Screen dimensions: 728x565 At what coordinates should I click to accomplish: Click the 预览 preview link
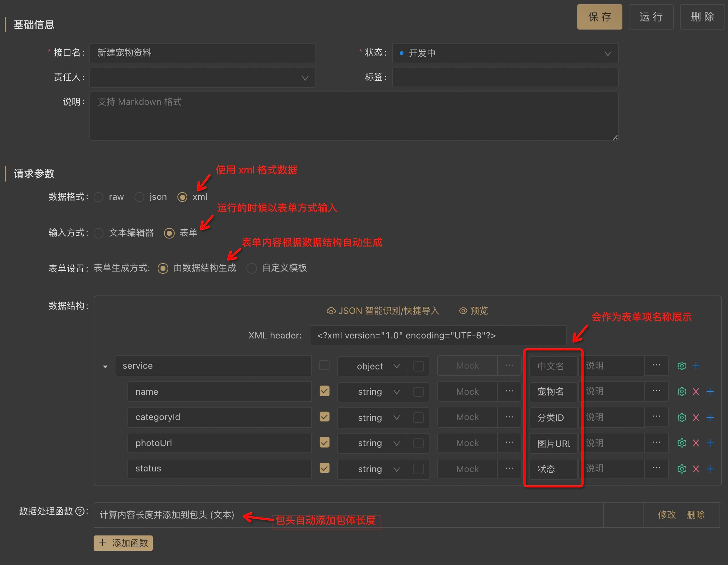(x=473, y=311)
